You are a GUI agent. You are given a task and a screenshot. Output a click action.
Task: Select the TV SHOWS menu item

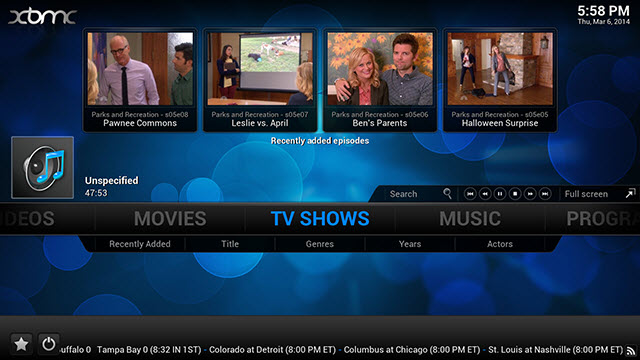click(x=320, y=218)
